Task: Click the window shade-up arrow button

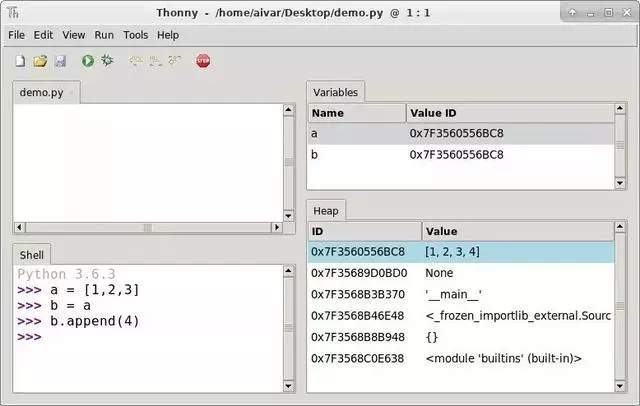Action: (572, 12)
